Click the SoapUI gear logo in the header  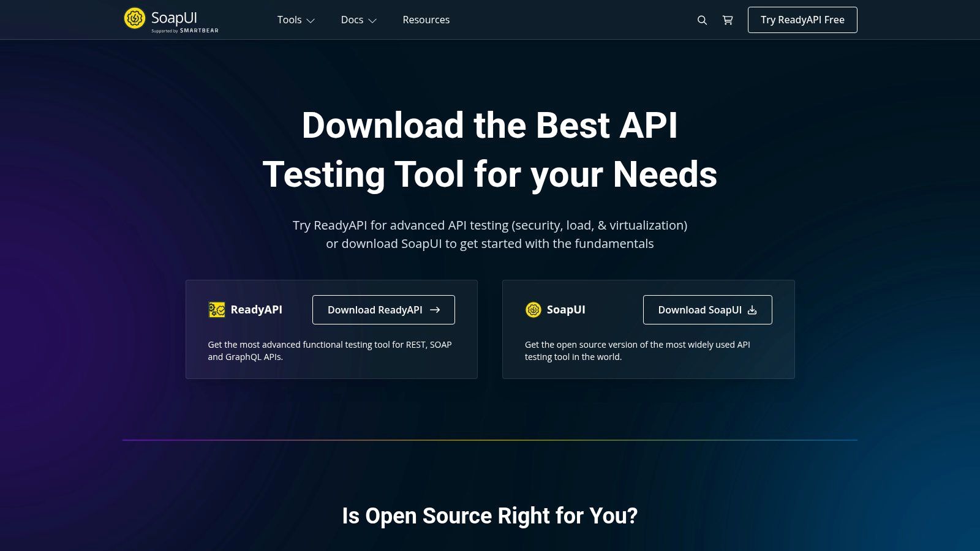[134, 19]
